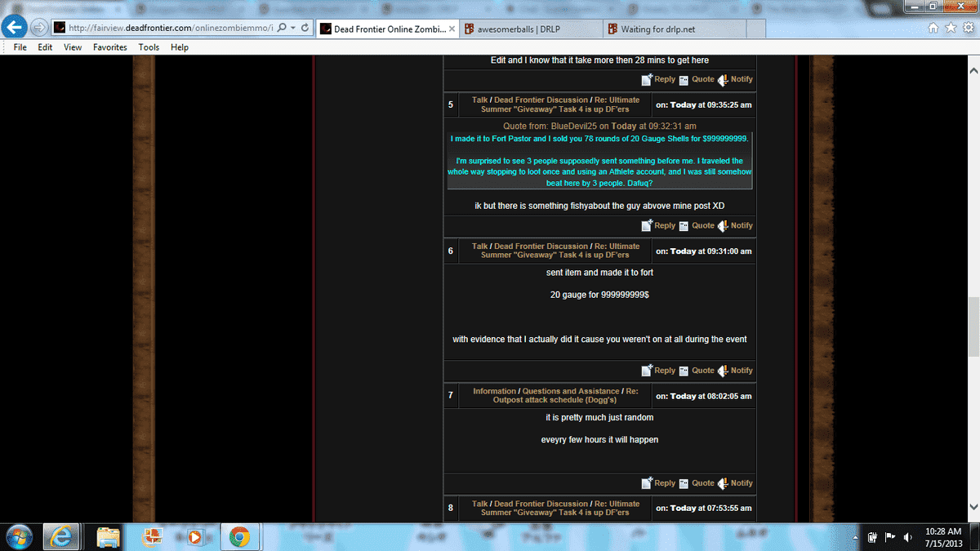Click the browser Forward arrow button

pos(38,28)
